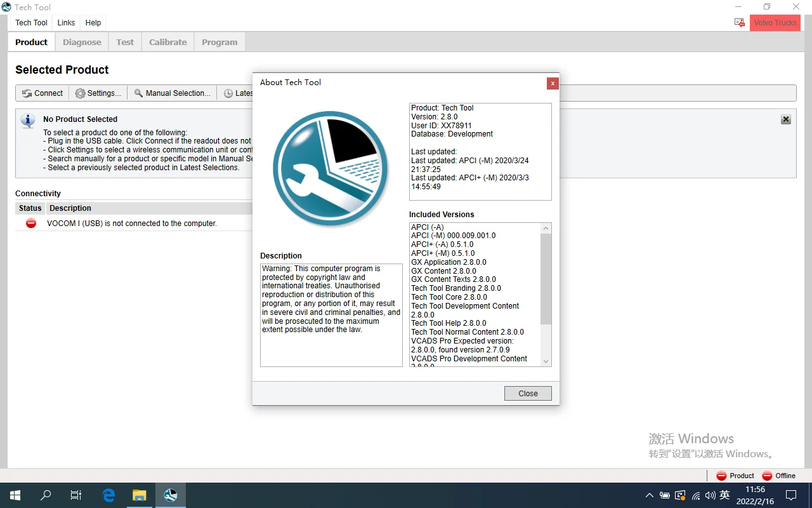
Task: Click the notification icon beside Volvo Trucks
Action: pos(740,23)
